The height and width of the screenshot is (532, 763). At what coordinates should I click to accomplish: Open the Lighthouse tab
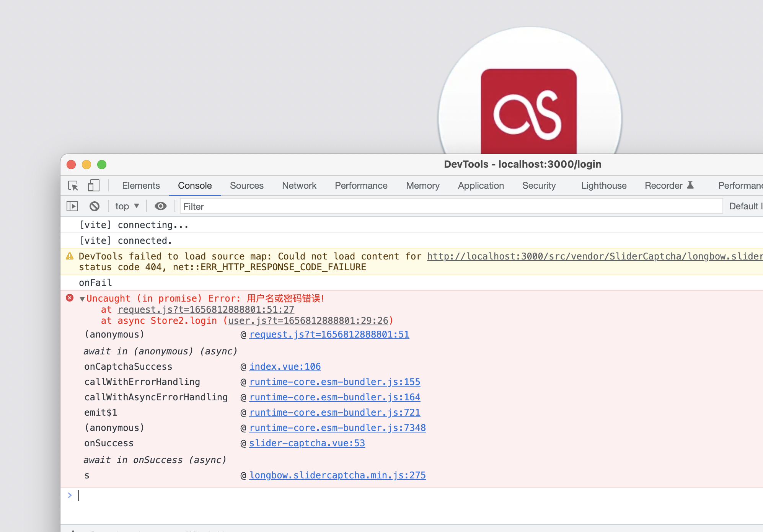click(604, 186)
